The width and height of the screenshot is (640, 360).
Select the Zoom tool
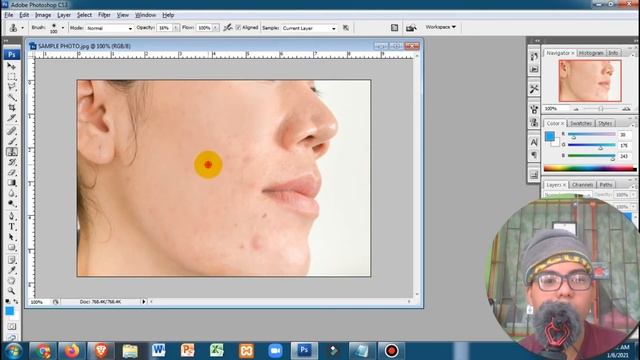pos(11,291)
